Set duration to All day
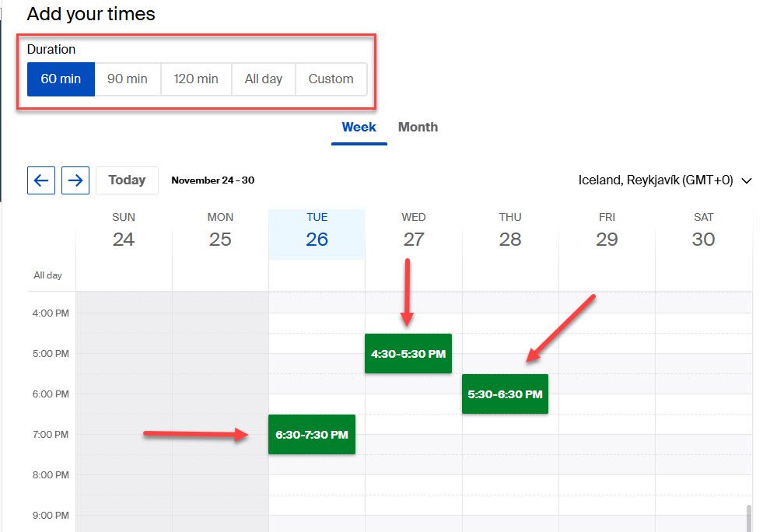 [x=264, y=79]
